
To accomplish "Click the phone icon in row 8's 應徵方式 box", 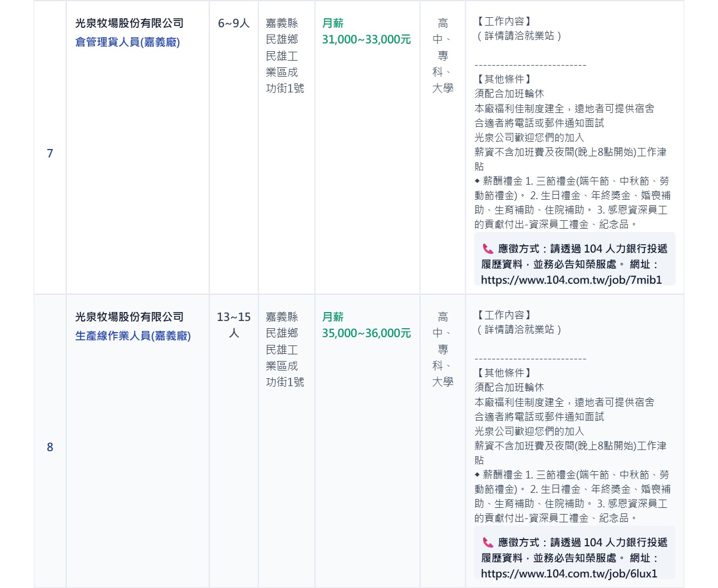I will [488, 542].
